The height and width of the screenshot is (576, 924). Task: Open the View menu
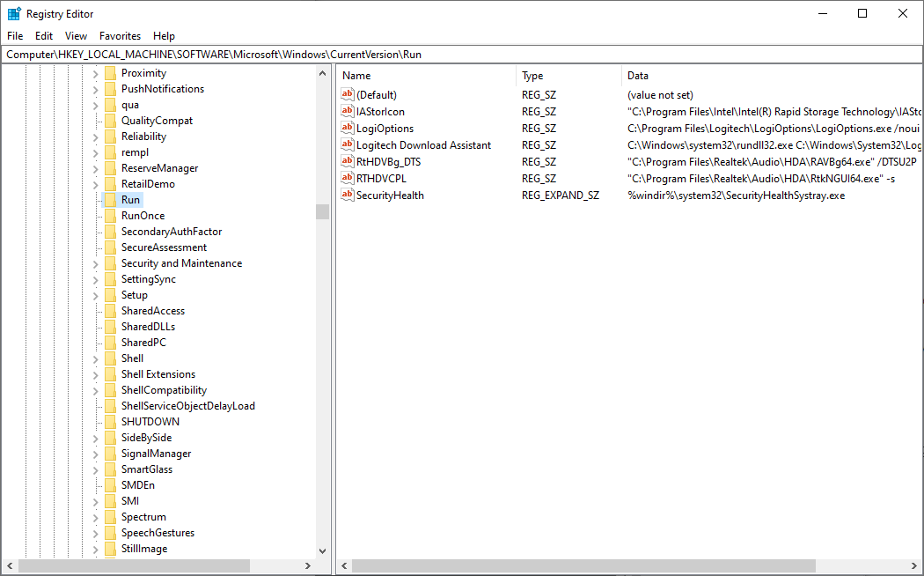[x=76, y=36]
